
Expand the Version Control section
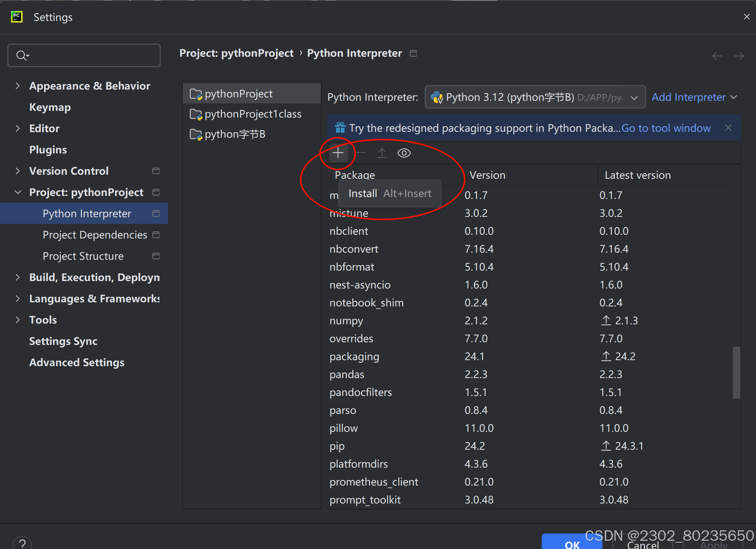point(18,171)
